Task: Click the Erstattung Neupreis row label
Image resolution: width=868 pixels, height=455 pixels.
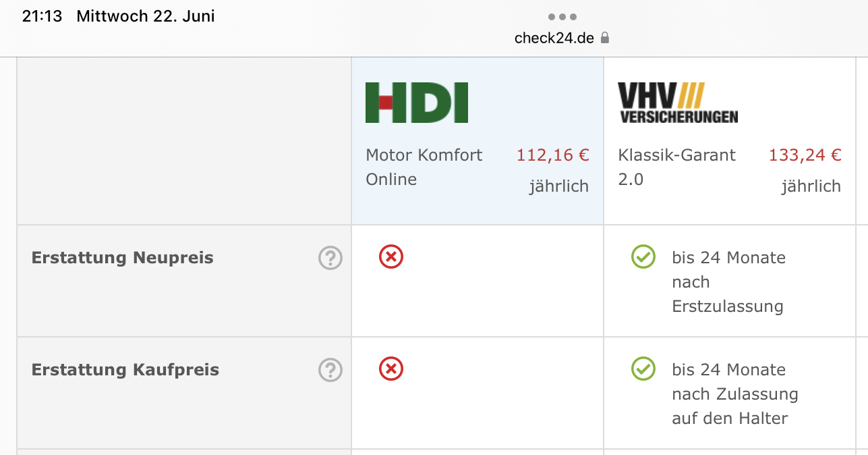Action: click(x=123, y=258)
